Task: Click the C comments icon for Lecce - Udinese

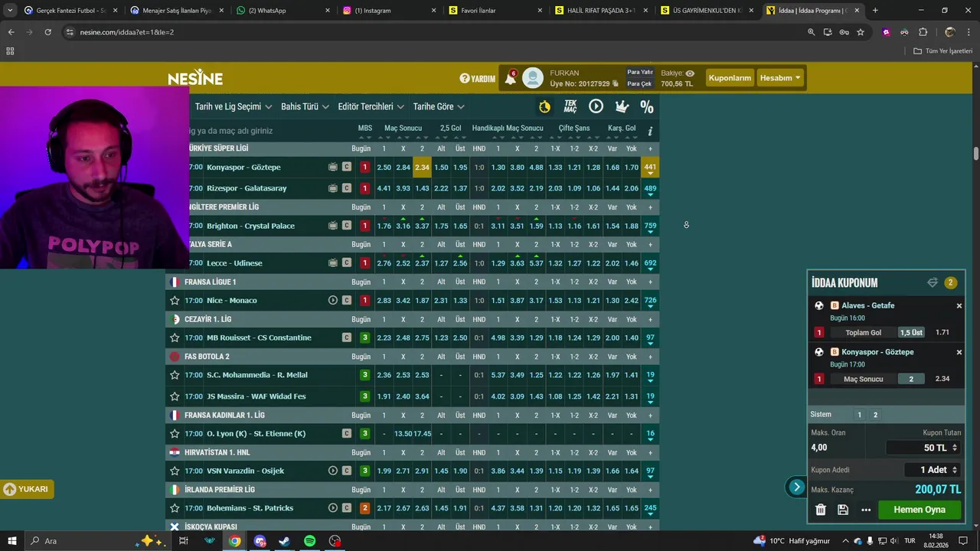Action: [347, 263]
